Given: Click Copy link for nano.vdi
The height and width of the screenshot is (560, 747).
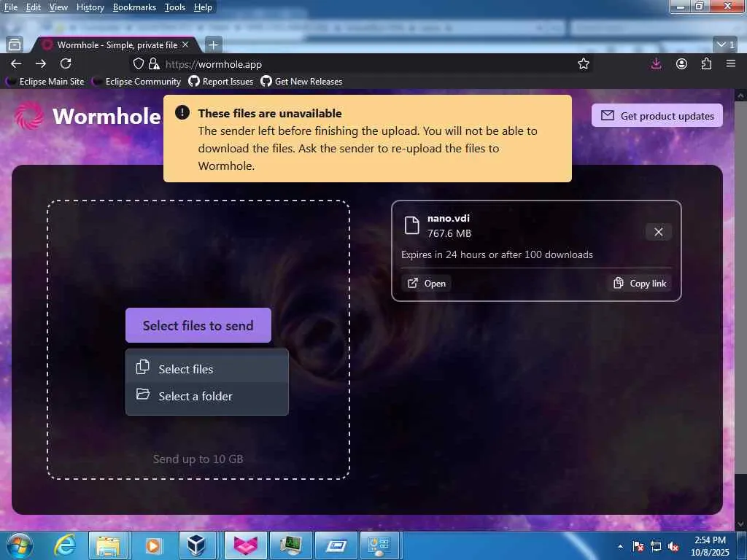Looking at the screenshot, I should pyautogui.click(x=639, y=284).
